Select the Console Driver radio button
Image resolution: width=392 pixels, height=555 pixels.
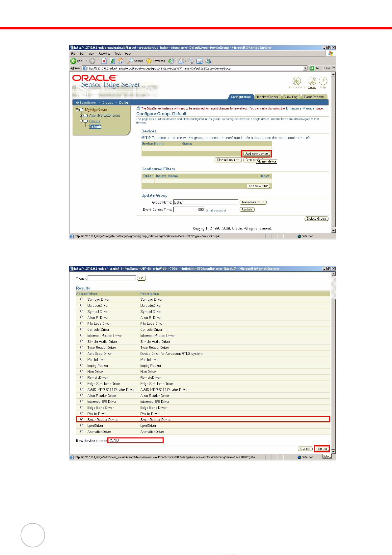81,329
